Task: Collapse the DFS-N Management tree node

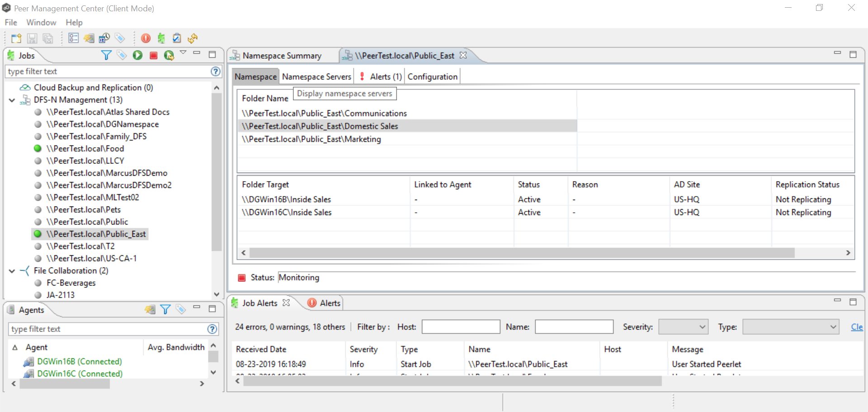Action: tap(12, 100)
